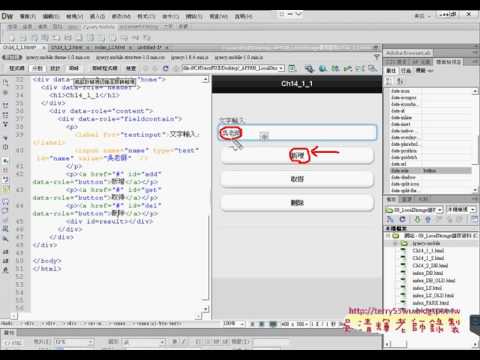Open the 插入(I) menu

point(97,16)
